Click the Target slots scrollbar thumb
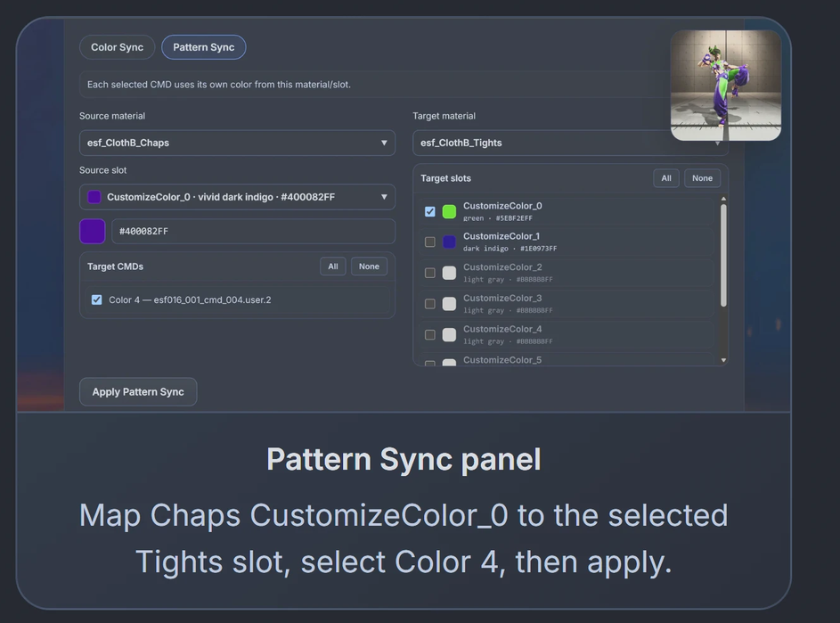The image size is (840, 623). (723, 256)
